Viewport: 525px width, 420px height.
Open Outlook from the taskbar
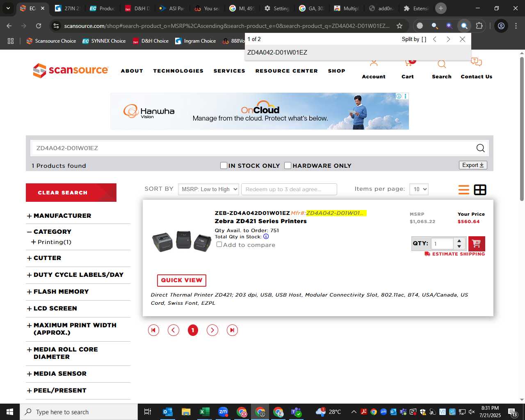[x=167, y=412]
